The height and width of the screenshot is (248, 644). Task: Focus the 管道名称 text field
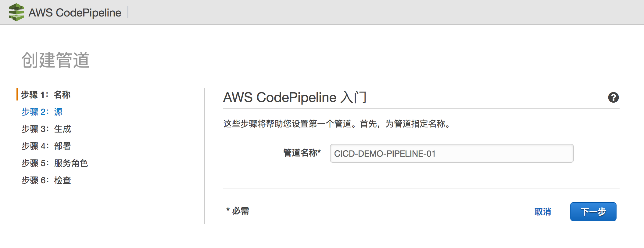pyautogui.click(x=451, y=153)
